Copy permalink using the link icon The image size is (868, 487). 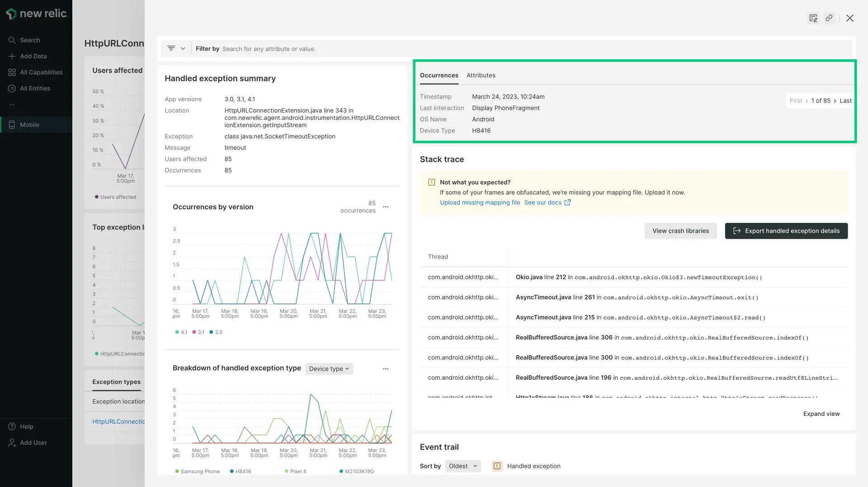pyautogui.click(x=829, y=18)
